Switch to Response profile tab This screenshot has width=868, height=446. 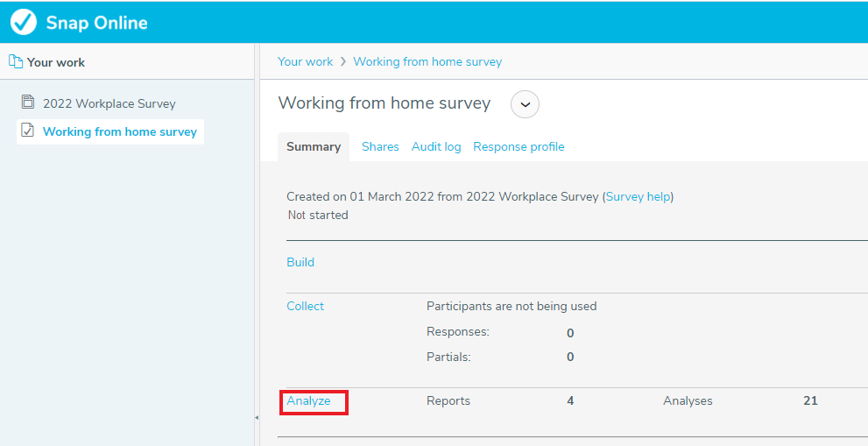519,147
